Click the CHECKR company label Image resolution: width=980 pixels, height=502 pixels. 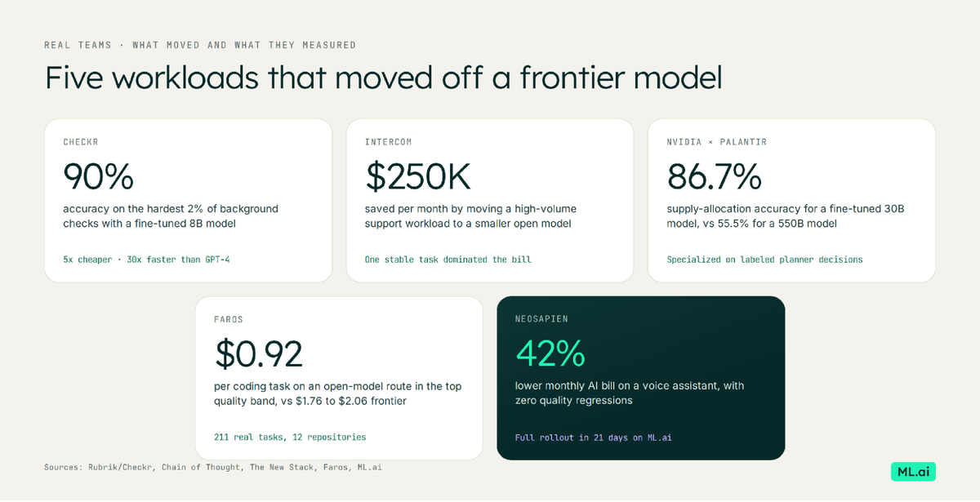coord(80,142)
